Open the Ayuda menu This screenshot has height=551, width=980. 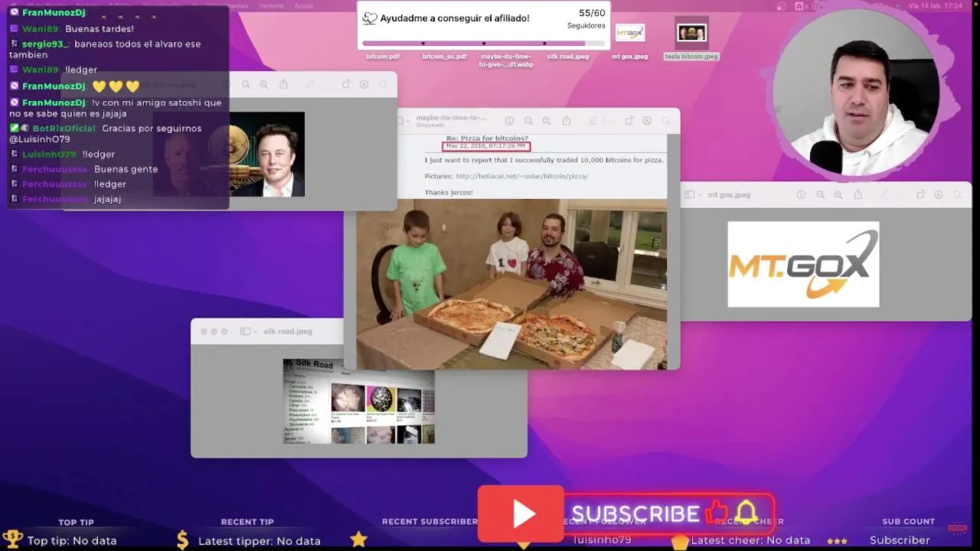(303, 5)
